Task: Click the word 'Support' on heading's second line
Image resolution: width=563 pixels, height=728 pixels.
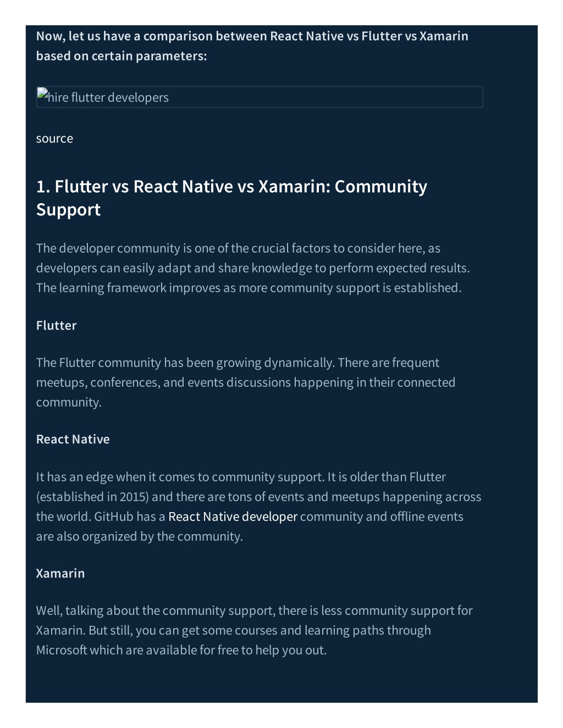Action: point(68,210)
